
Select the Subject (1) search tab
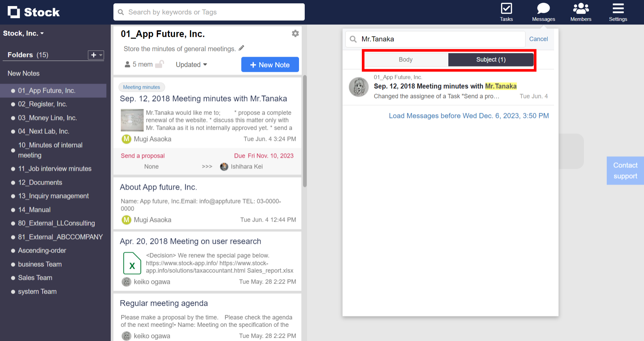491,59
